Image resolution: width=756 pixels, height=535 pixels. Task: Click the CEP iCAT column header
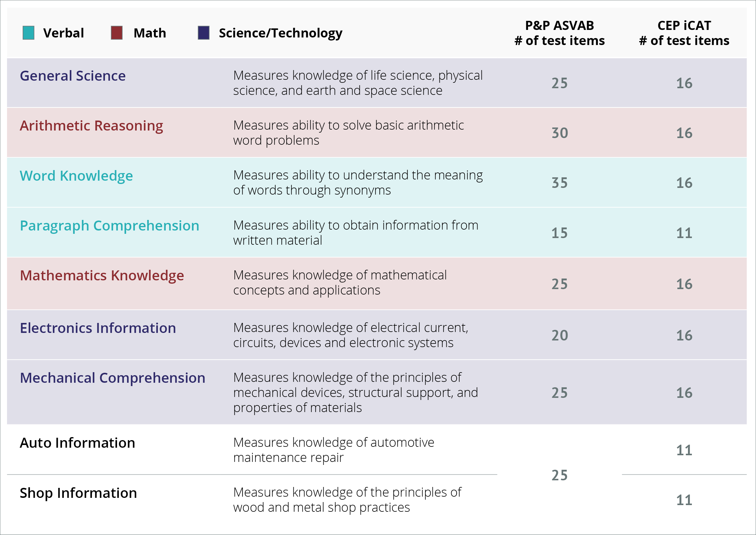684,33
